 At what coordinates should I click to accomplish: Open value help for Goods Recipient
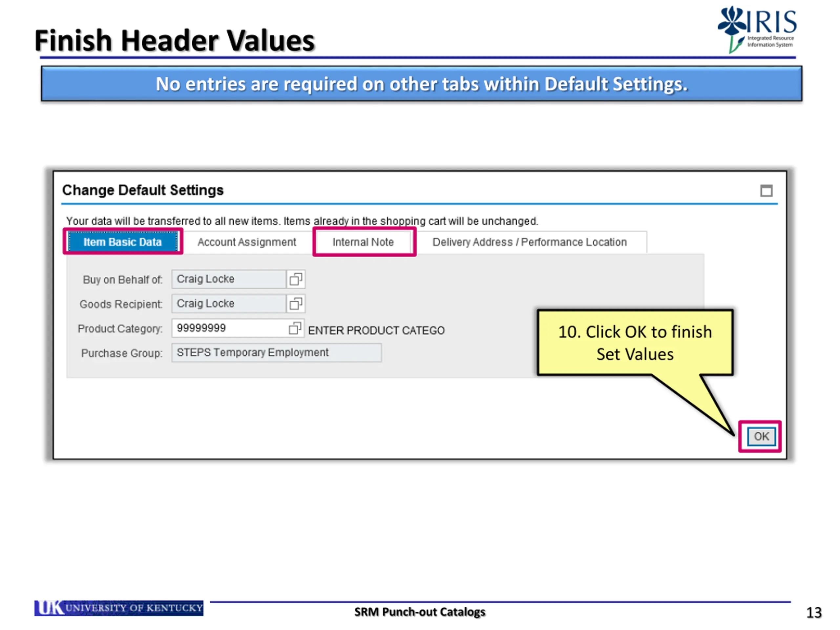[296, 304]
